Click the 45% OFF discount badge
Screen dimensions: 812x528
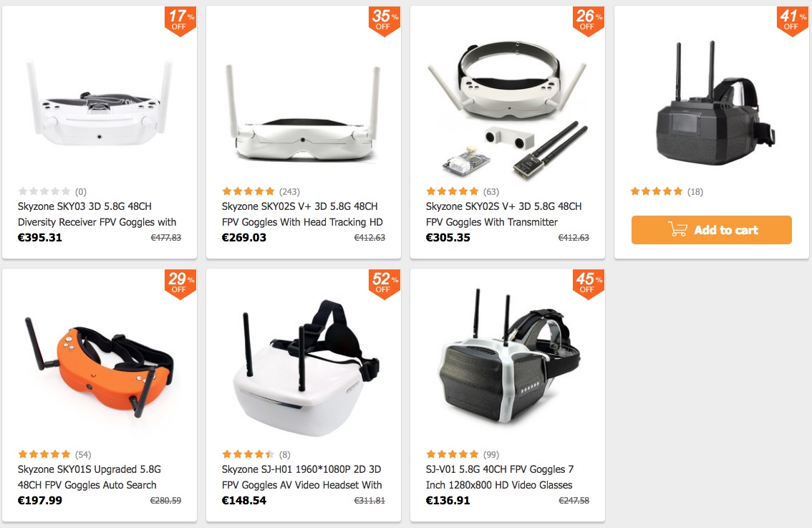pos(589,284)
